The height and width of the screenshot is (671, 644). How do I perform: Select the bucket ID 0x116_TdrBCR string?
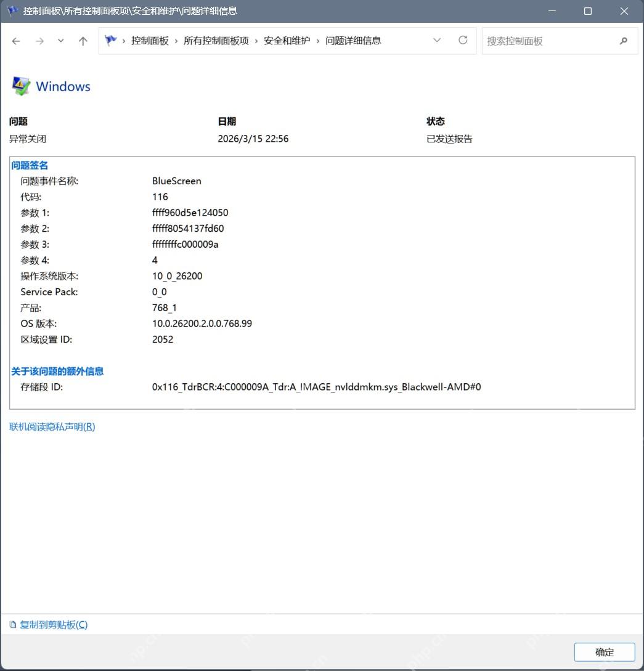[x=316, y=387]
